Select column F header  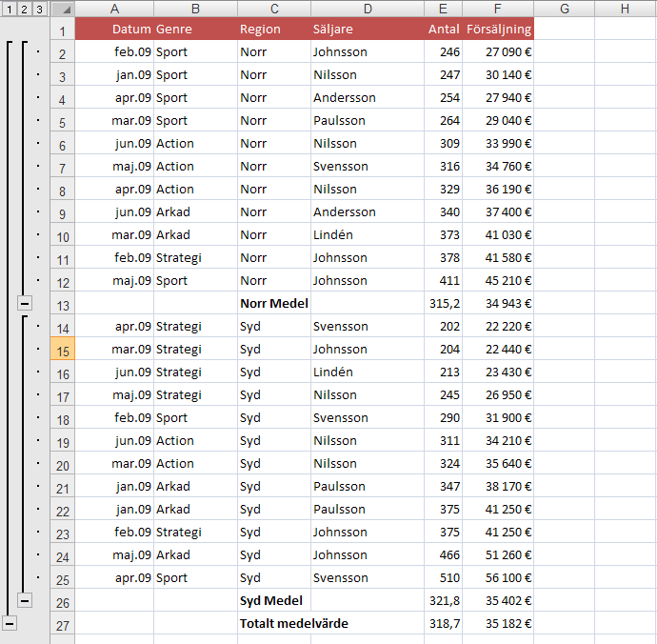tap(498, 9)
